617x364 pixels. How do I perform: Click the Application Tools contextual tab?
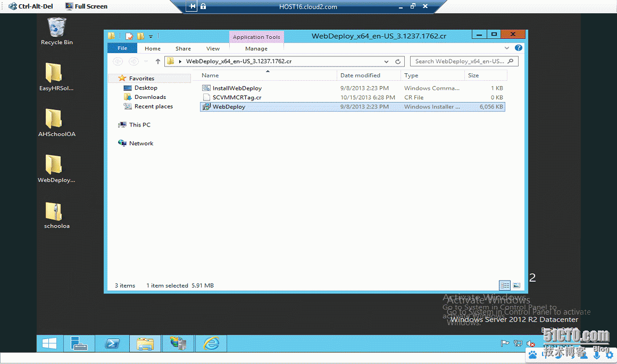tap(256, 37)
